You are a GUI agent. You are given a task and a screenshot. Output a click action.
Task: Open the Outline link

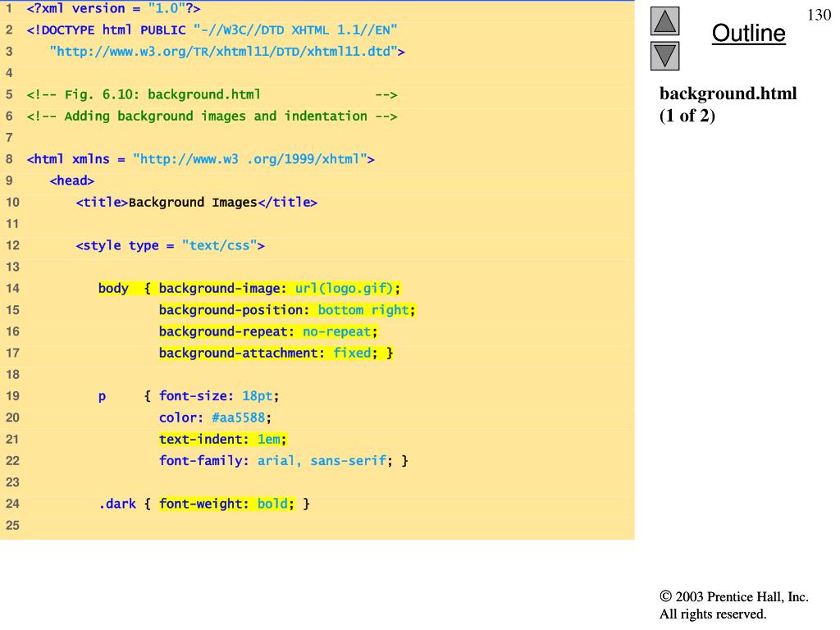tap(748, 33)
